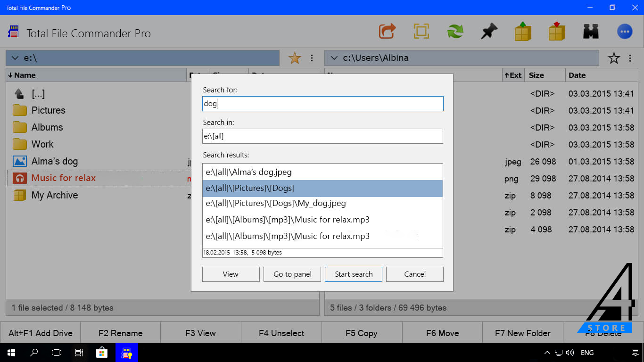Click the outline favorites star in right panel

[x=614, y=58]
